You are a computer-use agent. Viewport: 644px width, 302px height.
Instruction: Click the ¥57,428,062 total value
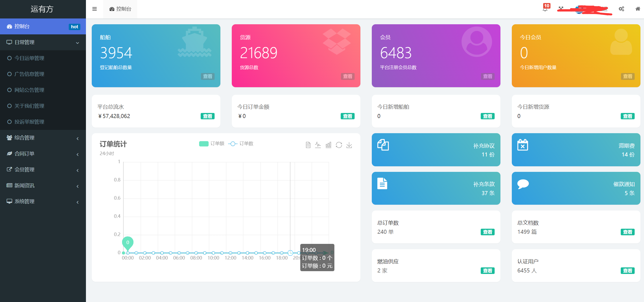pos(114,116)
